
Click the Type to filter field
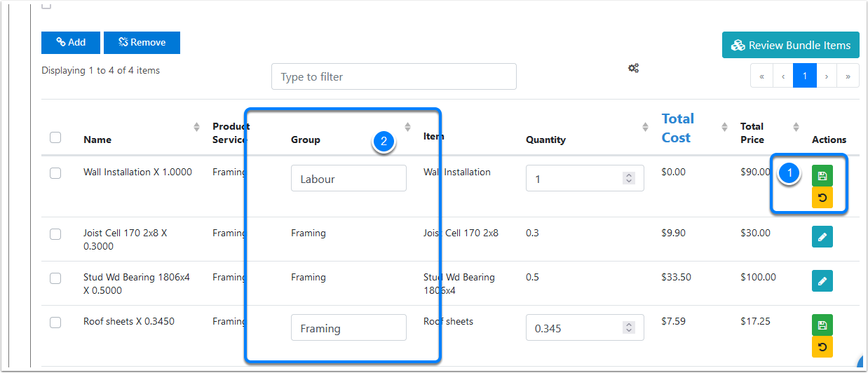393,76
